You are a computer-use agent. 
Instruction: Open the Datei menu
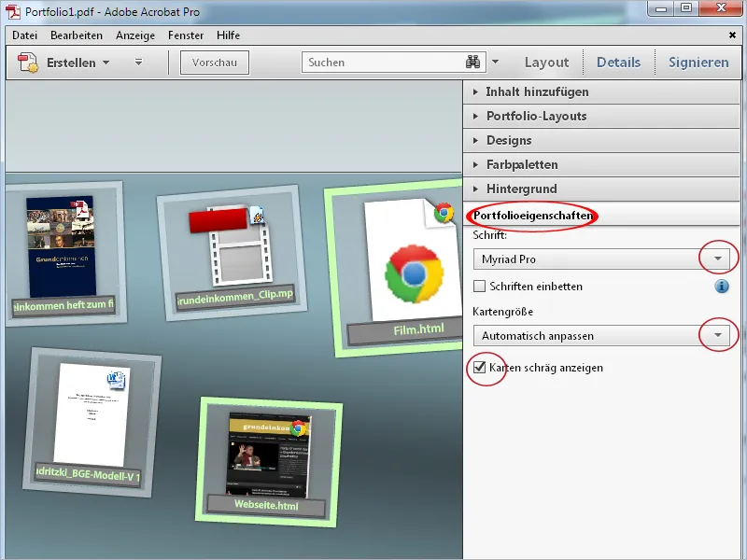[x=25, y=35]
